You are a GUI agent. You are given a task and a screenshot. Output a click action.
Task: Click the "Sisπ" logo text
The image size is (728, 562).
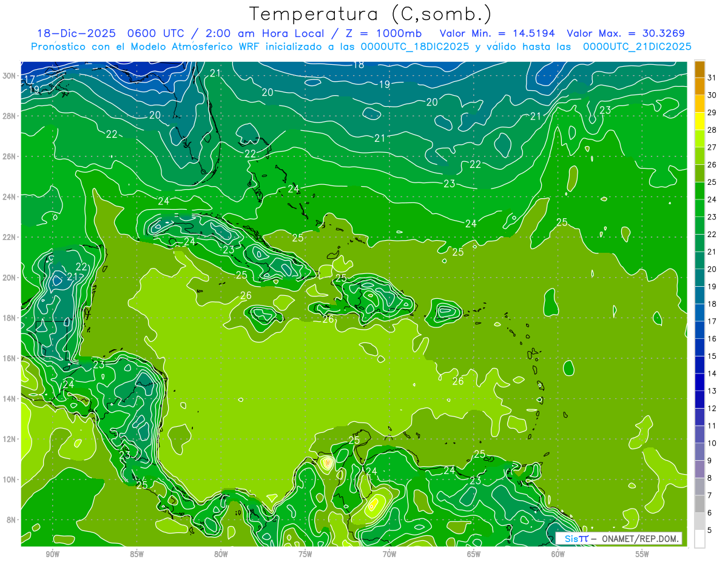click(x=576, y=538)
